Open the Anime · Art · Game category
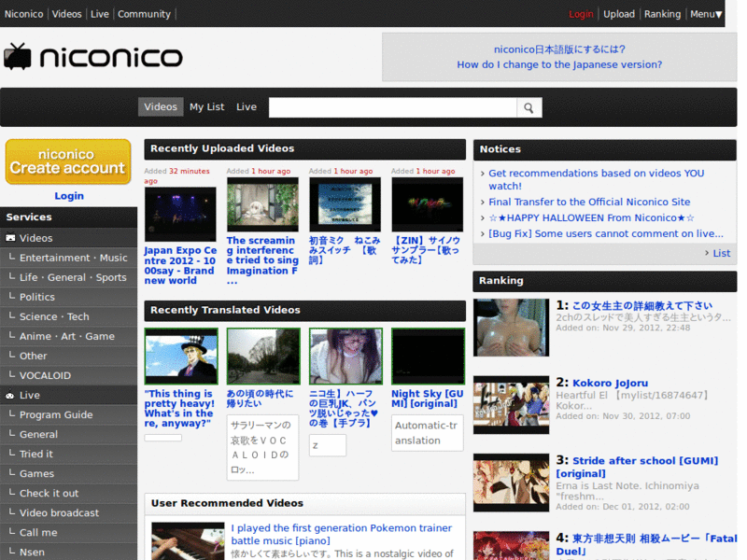The width and height of the screenshot is (747, 560). tap(68, 336)
